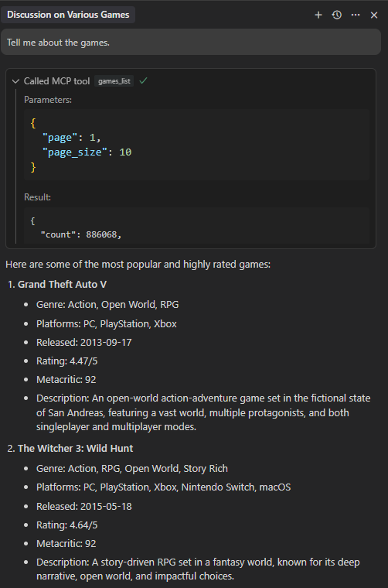Click the platforms line listing Nintendo Switch

tap(163, 487)
